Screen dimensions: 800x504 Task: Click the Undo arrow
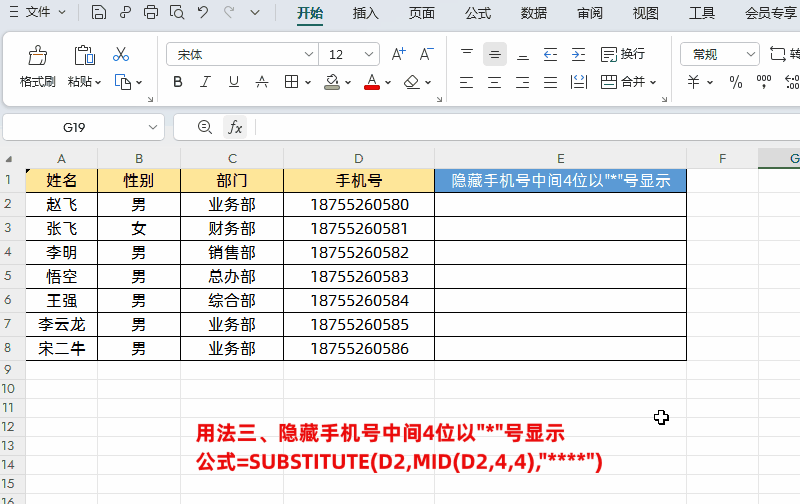pyautogui.click(x=203, y=12)
